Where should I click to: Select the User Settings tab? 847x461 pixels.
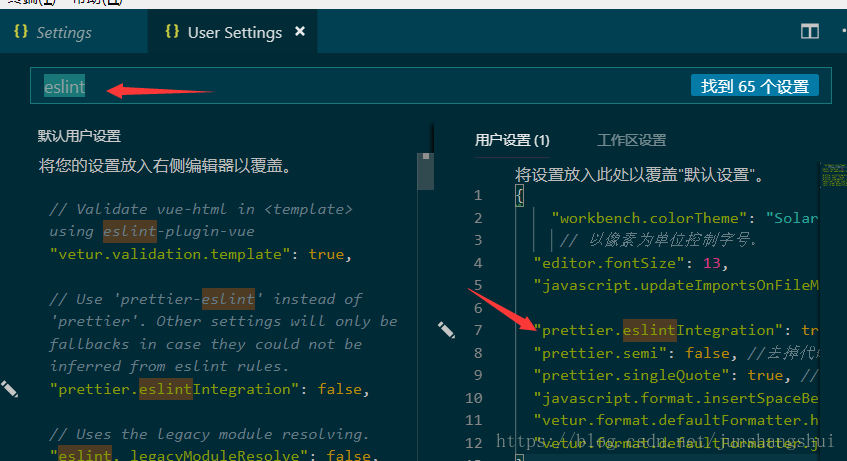pyautogui.click(x=234, y=32)
